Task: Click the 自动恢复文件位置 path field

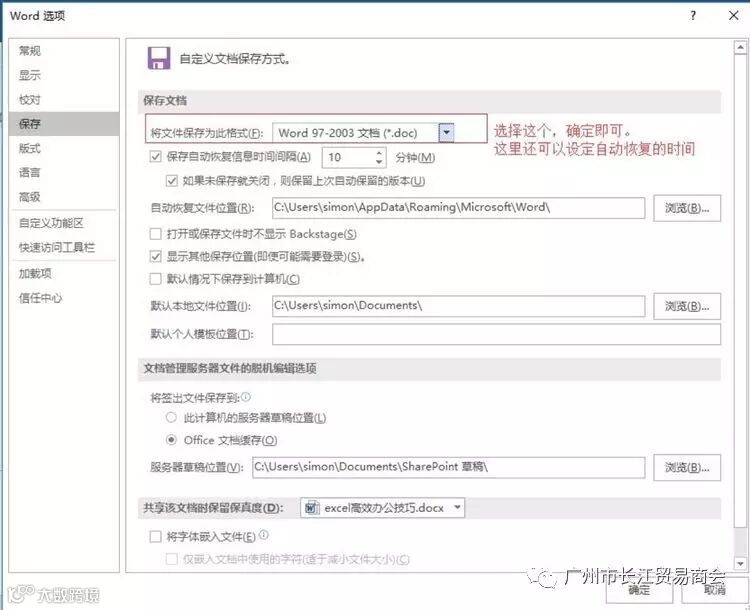Action: coord(458,208)
